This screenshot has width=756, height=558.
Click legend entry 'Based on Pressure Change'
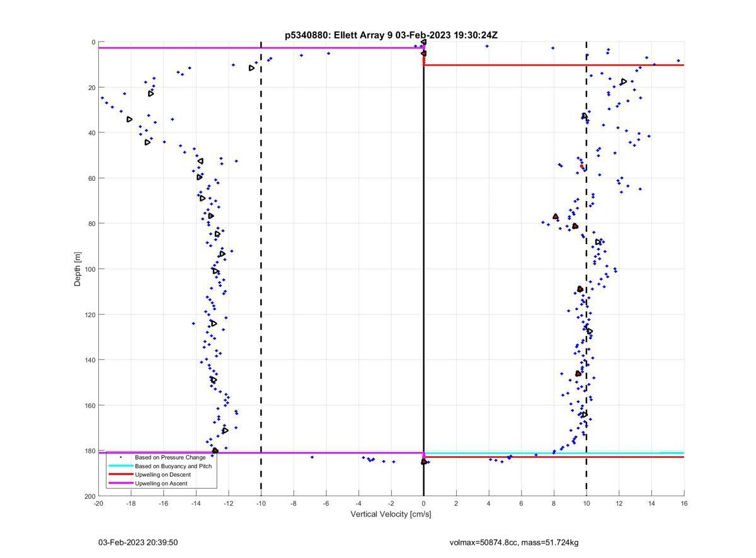click(170, 457)
